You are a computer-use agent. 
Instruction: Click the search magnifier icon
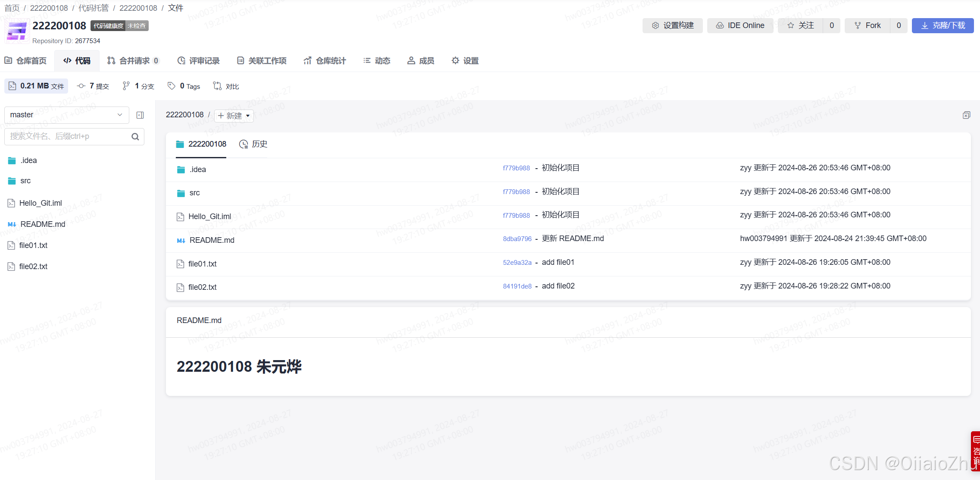pos(135,137)
